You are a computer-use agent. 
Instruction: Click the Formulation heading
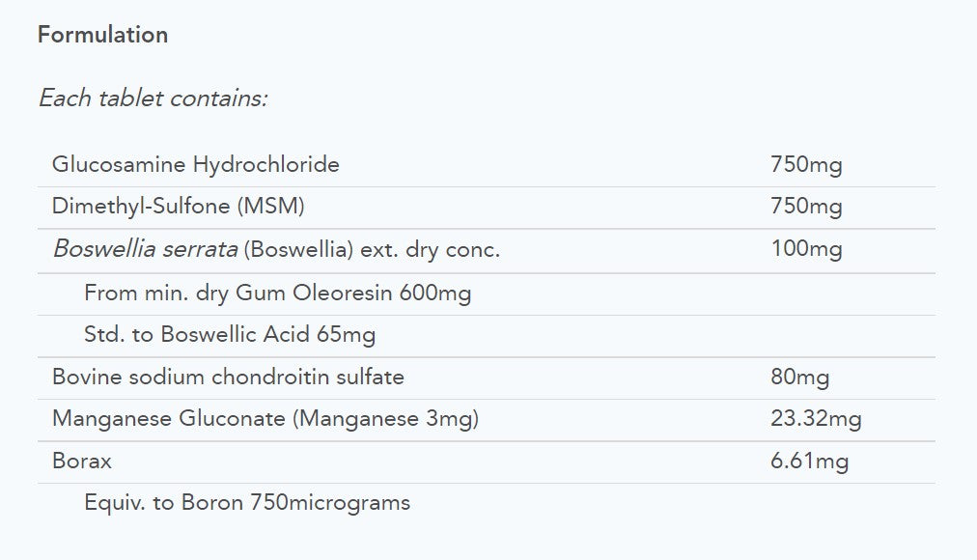[x=102, y=35]
